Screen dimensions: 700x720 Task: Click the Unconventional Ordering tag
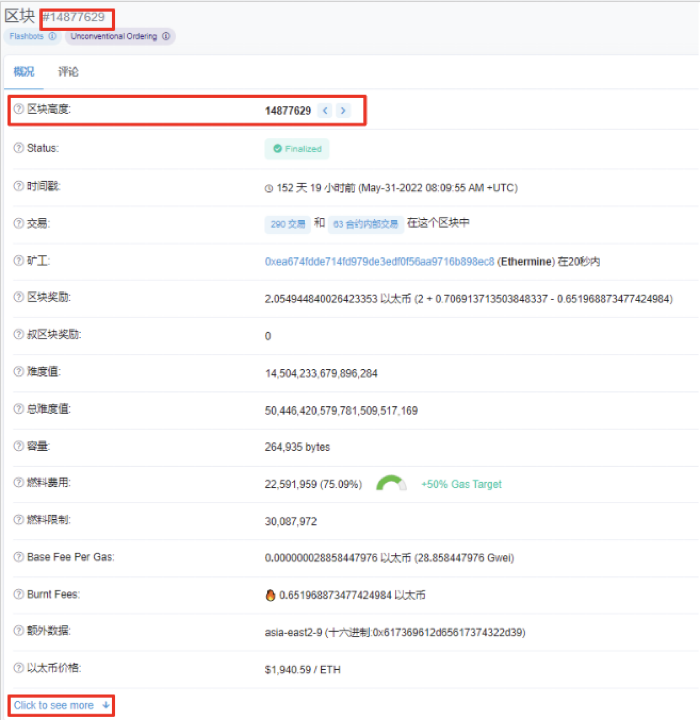point(120,36)
